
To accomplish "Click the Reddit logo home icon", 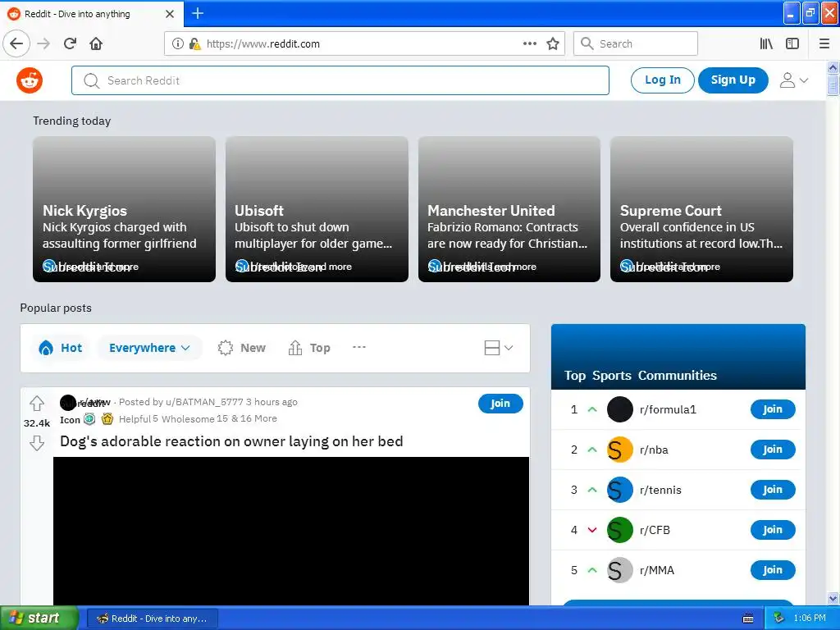I will coord(30,80).
